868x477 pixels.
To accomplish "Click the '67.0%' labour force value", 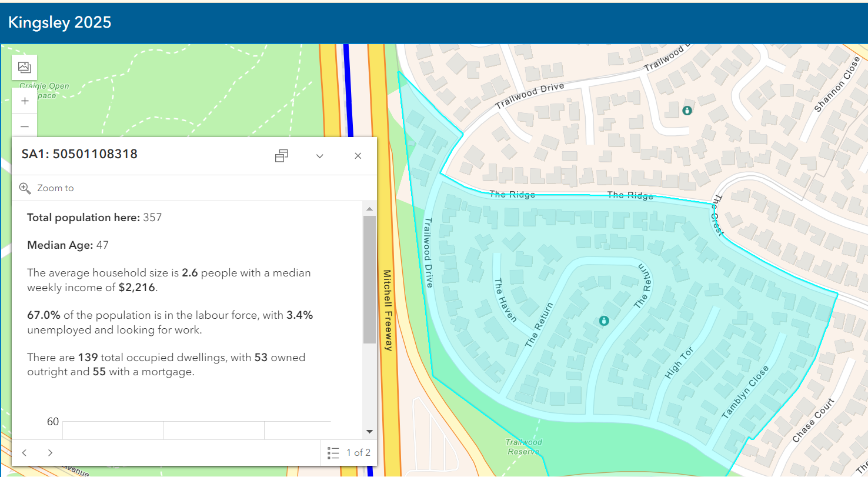I will [x=44, y=315].
